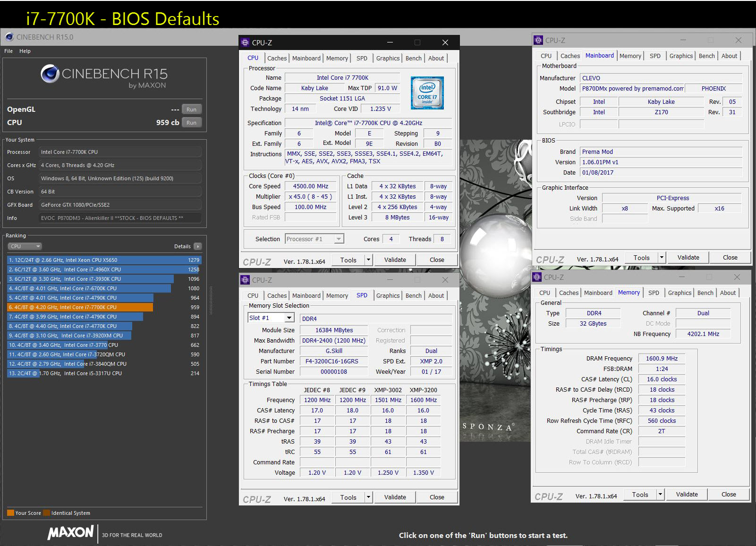Screen dimensions: 756x546
Task: Click the GFX Board GeForce GTX 1080 field
Action: [120, 205]
